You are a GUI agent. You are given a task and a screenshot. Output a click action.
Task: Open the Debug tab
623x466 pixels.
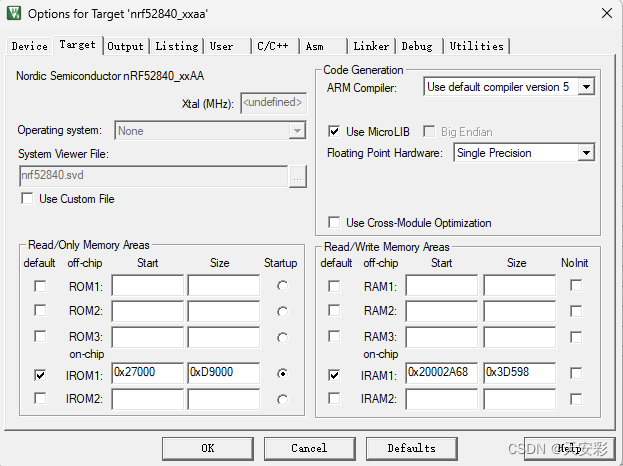click(419, 46)
